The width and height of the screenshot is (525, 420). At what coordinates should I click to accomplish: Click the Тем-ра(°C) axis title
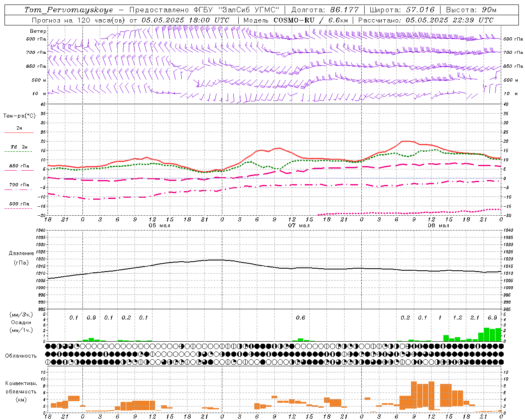(19, 116)
